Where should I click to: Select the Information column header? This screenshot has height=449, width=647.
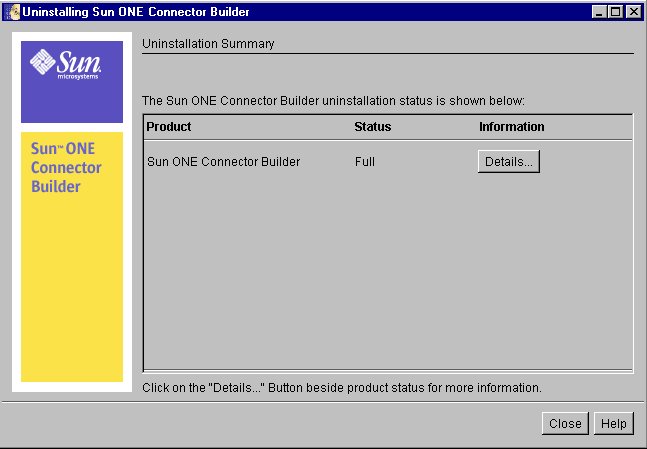click(x=512, y=127)
